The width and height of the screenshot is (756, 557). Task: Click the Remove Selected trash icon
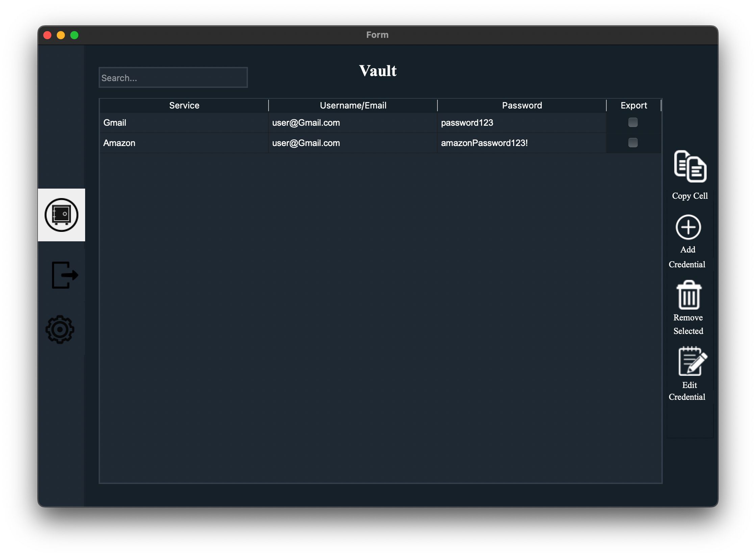(689, 295)
